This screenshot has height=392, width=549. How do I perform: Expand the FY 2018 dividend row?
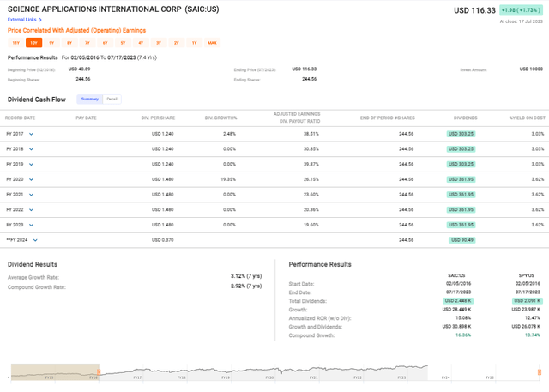click(31, 149)
